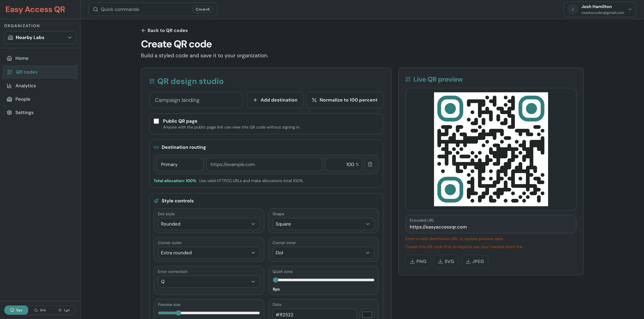Open the People section via sidebar icon

coord(9,99)
